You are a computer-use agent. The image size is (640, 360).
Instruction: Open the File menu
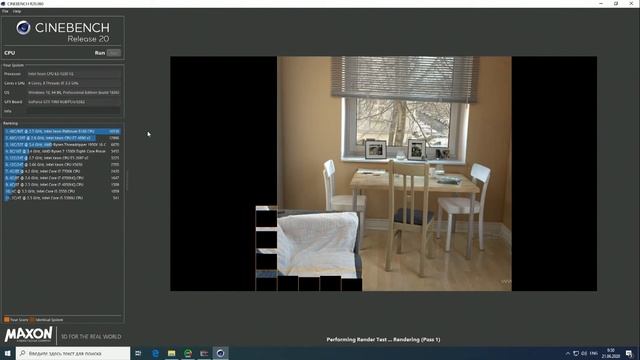coord(5,11)
